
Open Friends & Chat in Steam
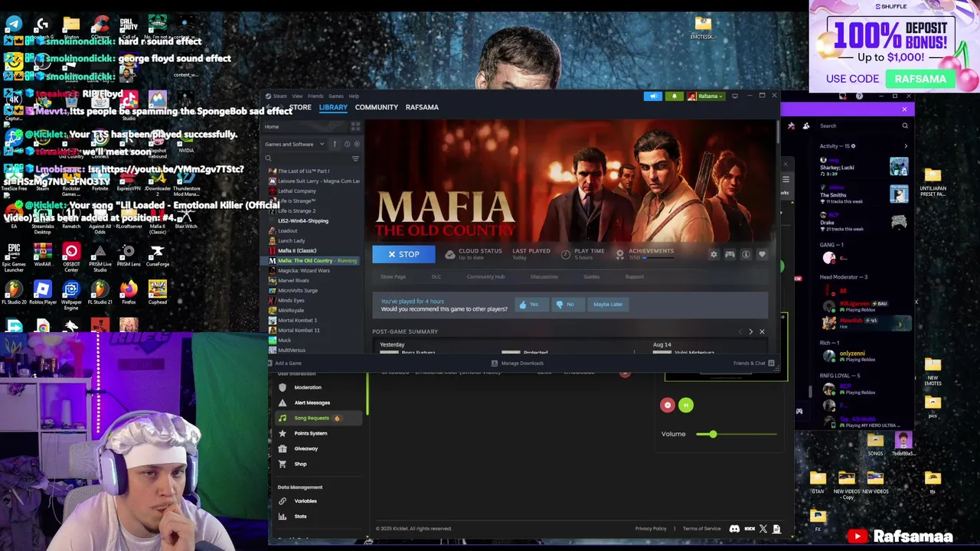click(753, 364)
